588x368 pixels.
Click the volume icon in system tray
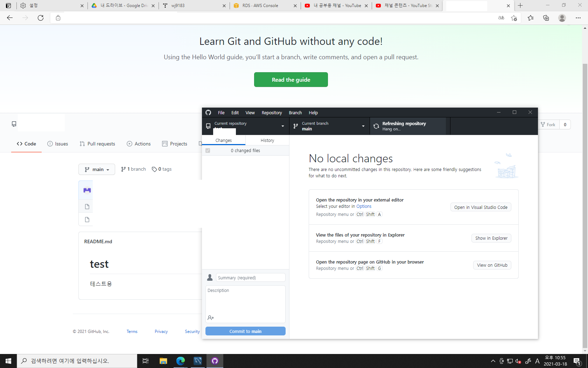coord(518,361)
